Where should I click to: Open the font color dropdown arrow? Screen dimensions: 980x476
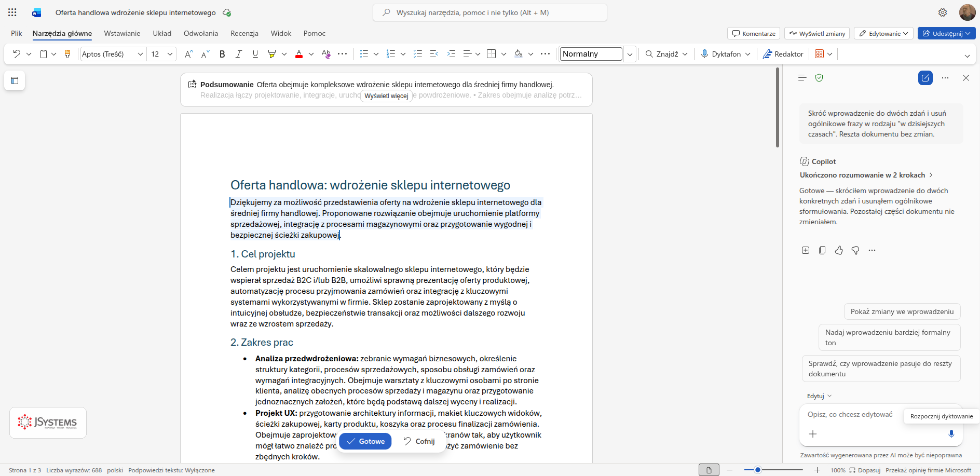[x=311, y=54]
